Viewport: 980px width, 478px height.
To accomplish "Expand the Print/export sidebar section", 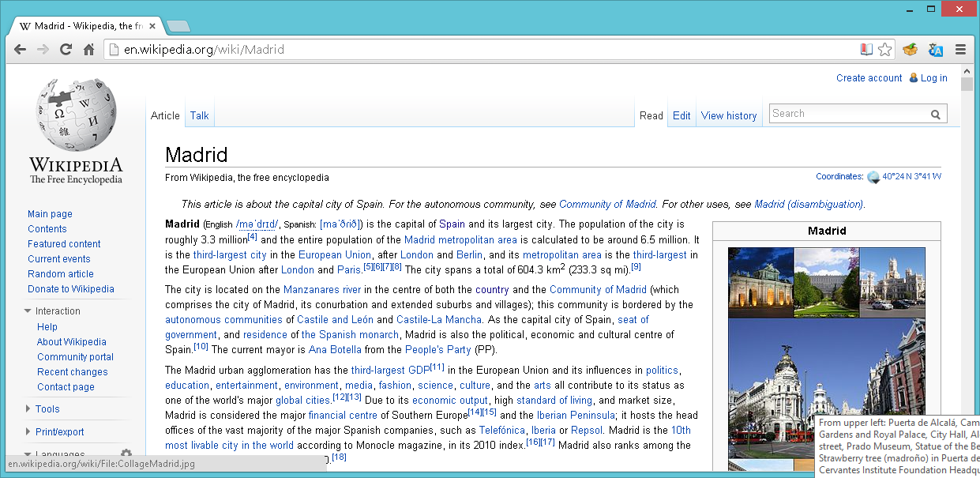I will coord(54,432).
